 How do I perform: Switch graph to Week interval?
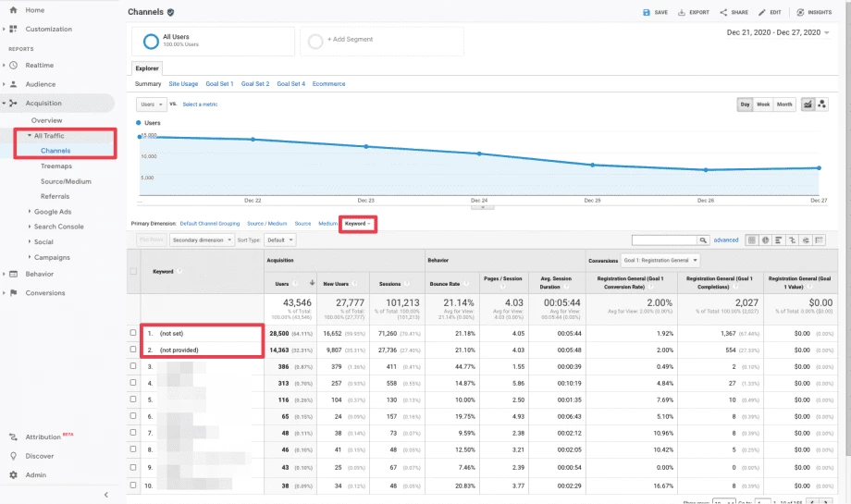[x=763, y=104]
